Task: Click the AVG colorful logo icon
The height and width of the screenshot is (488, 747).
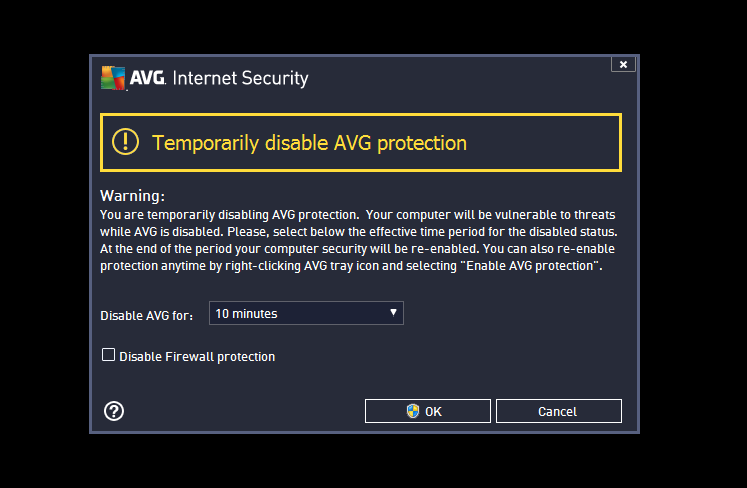Action: coord(113,78)
